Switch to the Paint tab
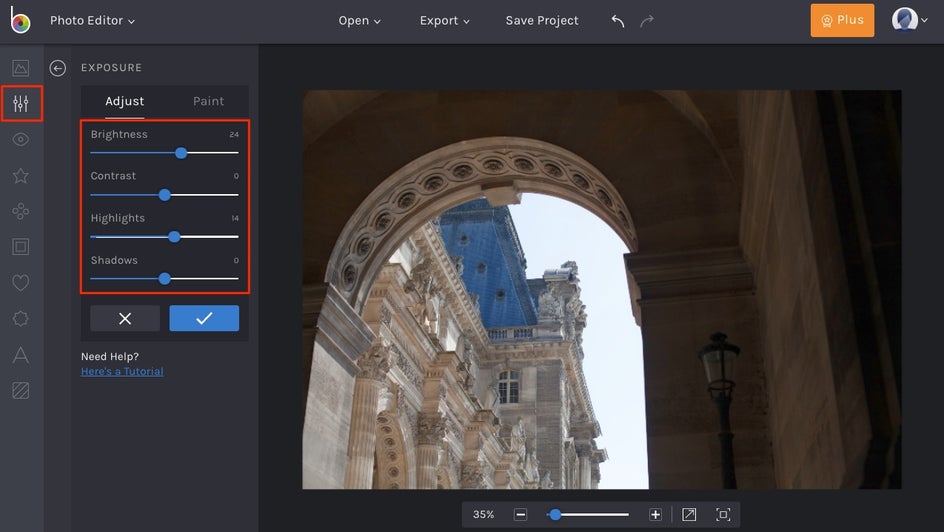The width and height of the screenshot is (944, 532). [x=208, y=101]
